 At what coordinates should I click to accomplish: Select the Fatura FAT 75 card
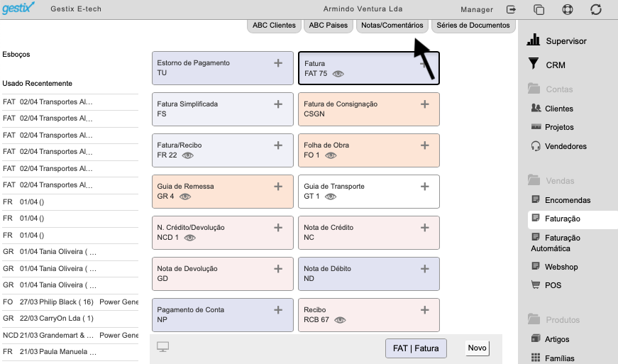(x=368, y=68)
